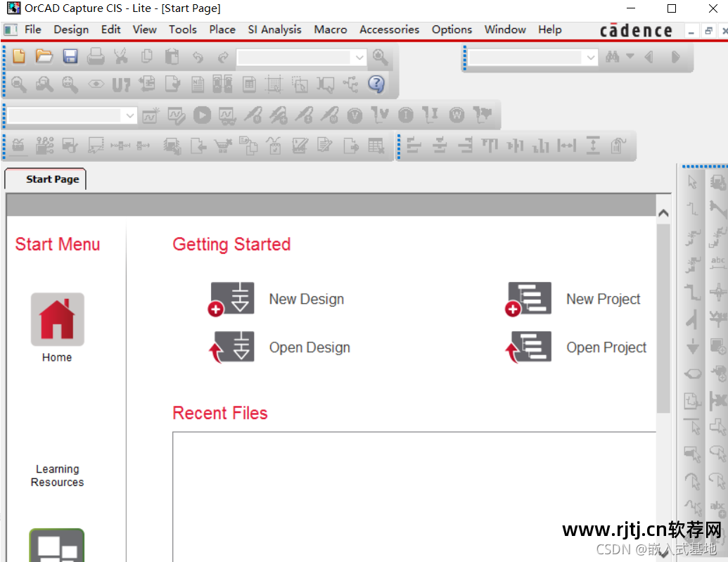
Task: Open the Macro menu
Action: click(330, 30)
